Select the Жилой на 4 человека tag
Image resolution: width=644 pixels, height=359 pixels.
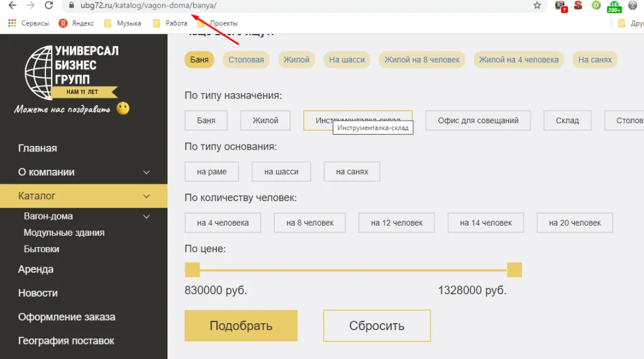(x=518, y=60)
